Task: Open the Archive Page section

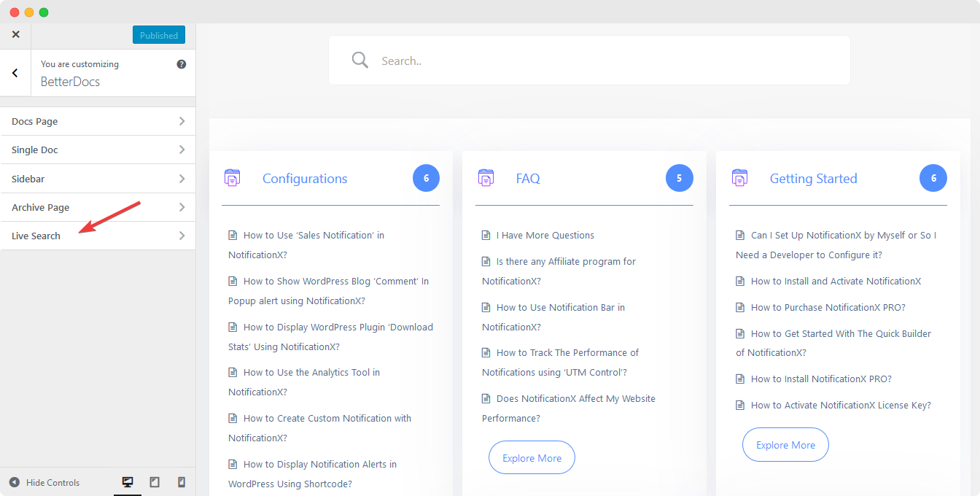Action: pos(98,207)
